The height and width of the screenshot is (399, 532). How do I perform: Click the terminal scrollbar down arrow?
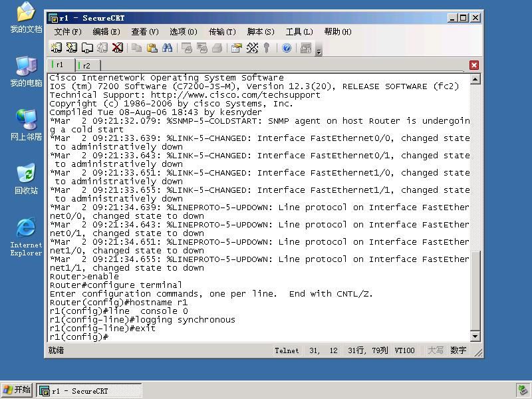point(475,336)
